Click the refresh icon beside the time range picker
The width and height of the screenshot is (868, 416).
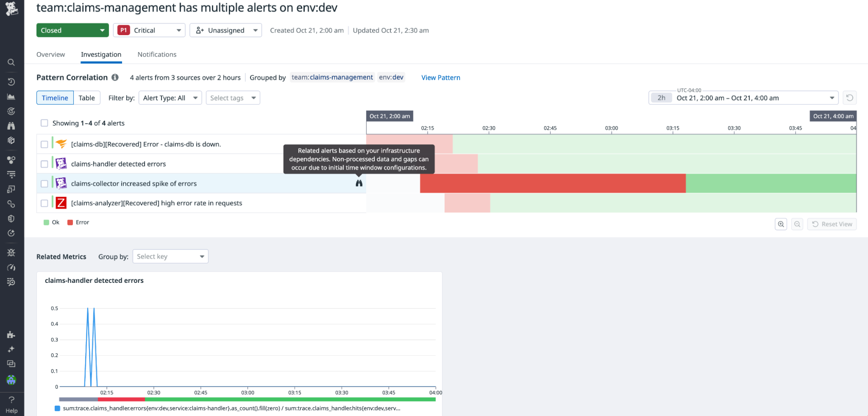(x=850, y=98)
